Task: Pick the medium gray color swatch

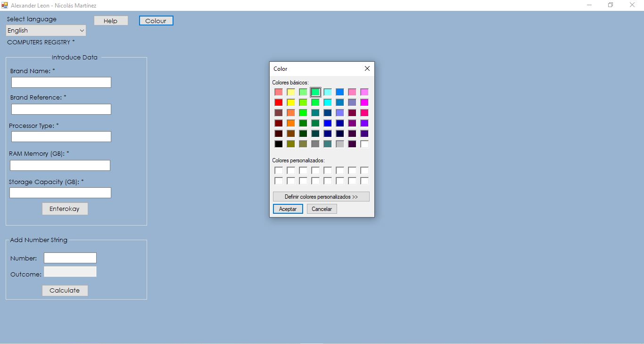Action: coord(315,144)
